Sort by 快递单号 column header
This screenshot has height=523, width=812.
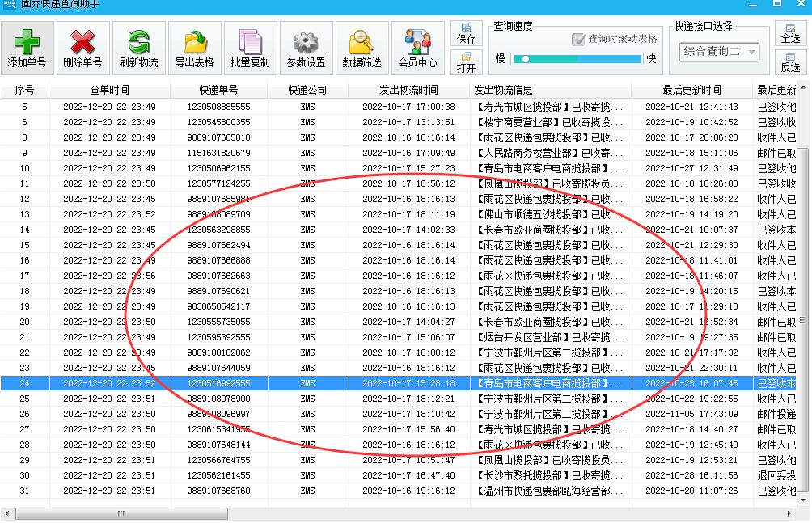tap(218, 90)
